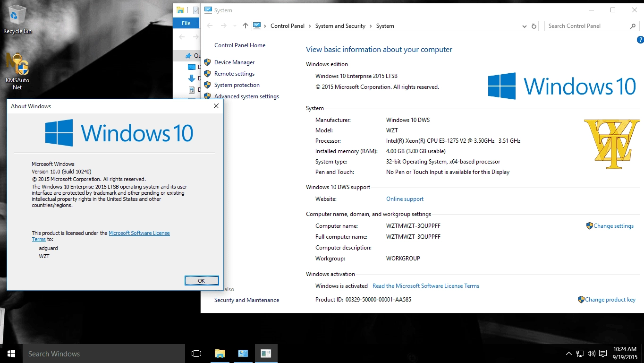Click WORKGROUP workgroup value
This screenshot has width=644, height=363.
pyautogui.click(x=403, y=259)
